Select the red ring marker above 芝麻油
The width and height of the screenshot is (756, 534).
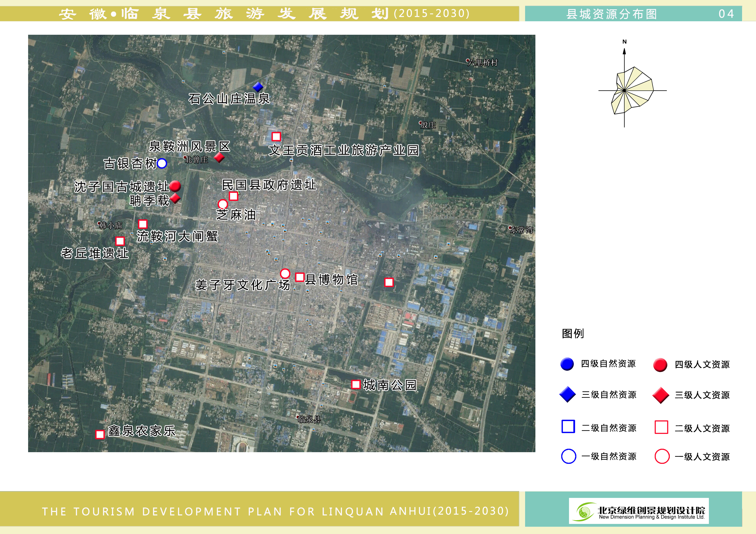[223, 204]
